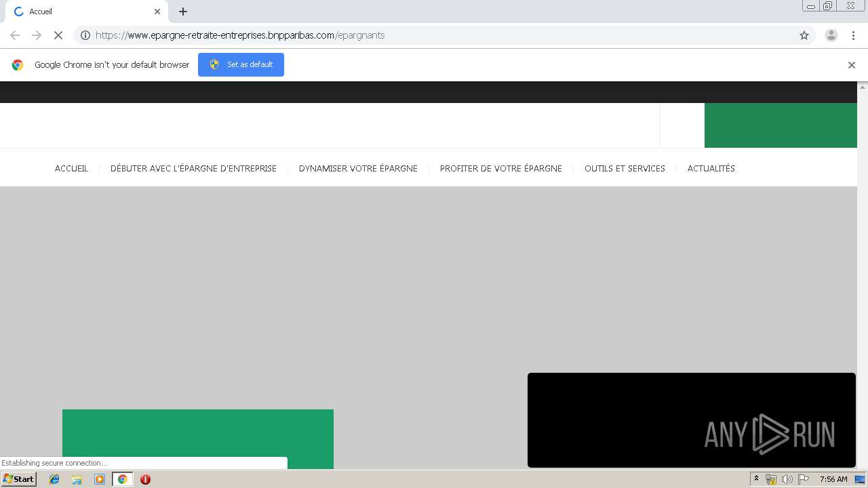Close the Accueil tab
Image resolution: width=868 pixels, height=488 pixels.
click(157, 12)
